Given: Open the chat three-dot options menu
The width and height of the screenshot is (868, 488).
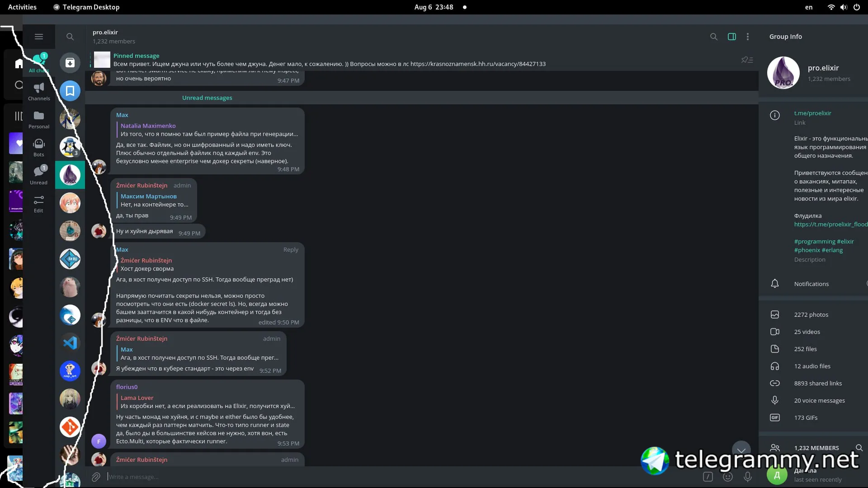Looking at the screenshot, I should 748,37.
